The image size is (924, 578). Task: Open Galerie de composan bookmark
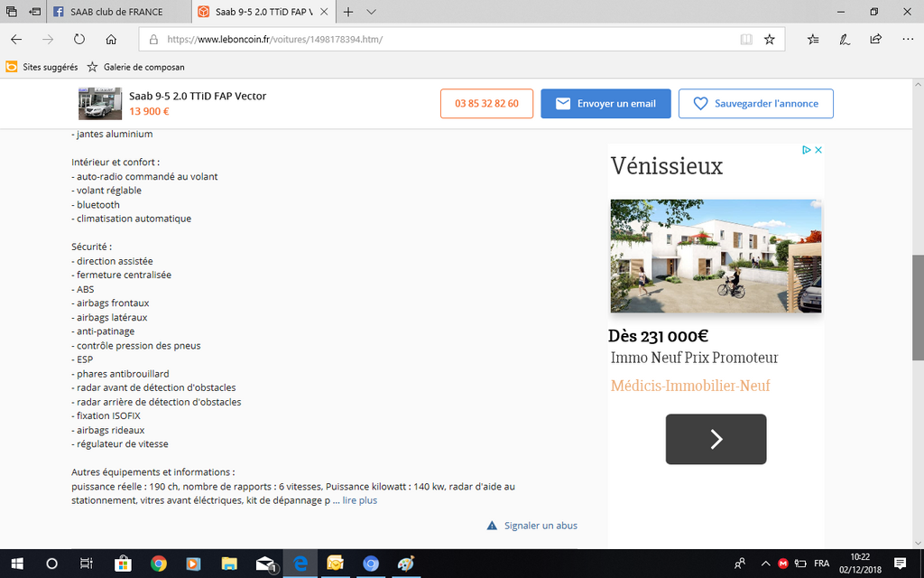pyautogui.click(x=136, y=67)
